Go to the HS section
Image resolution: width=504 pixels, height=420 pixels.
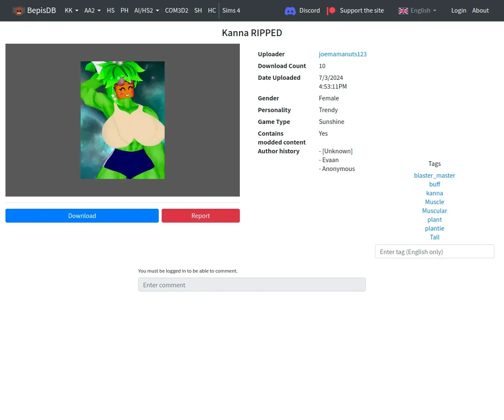(x=110, y=10)
